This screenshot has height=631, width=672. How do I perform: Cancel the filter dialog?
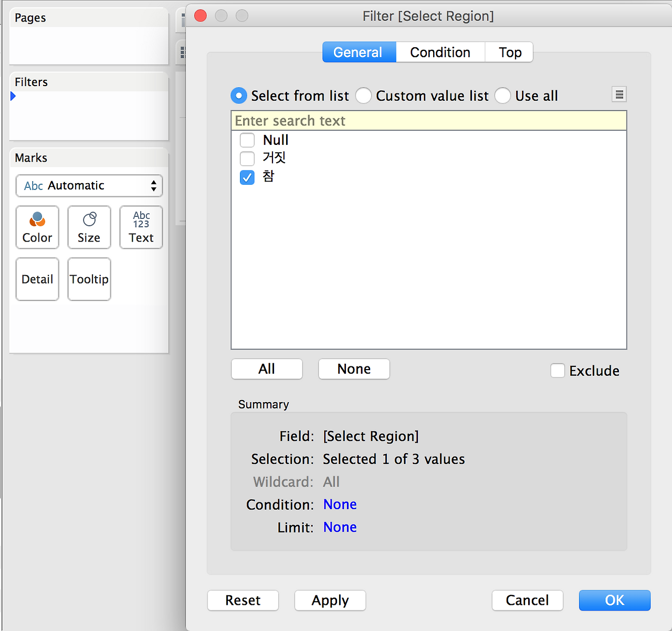point(528,601)
